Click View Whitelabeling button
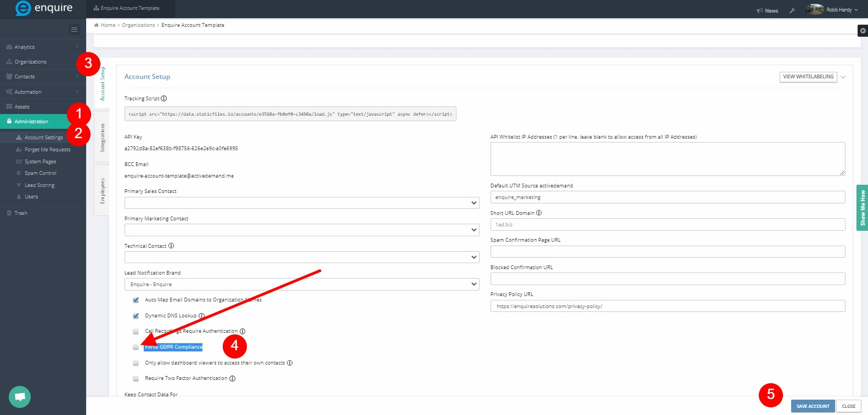 (808, 77)
